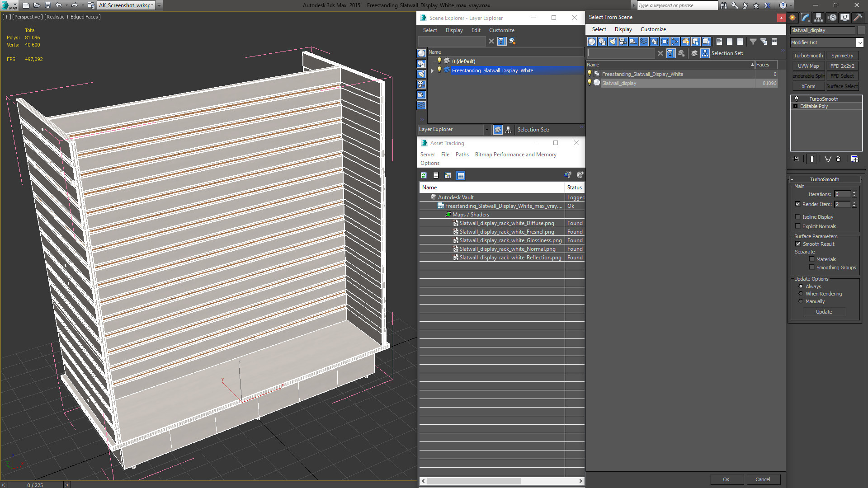This screenshot has height=488, width=868.
Task: Open the Hierarchy command panel tab
Action: [x=819, y=18]
